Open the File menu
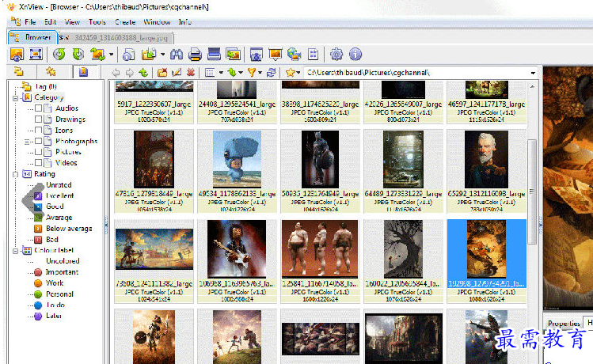The width and height of the screenshot is (593, 364). [x=30, y=22]
